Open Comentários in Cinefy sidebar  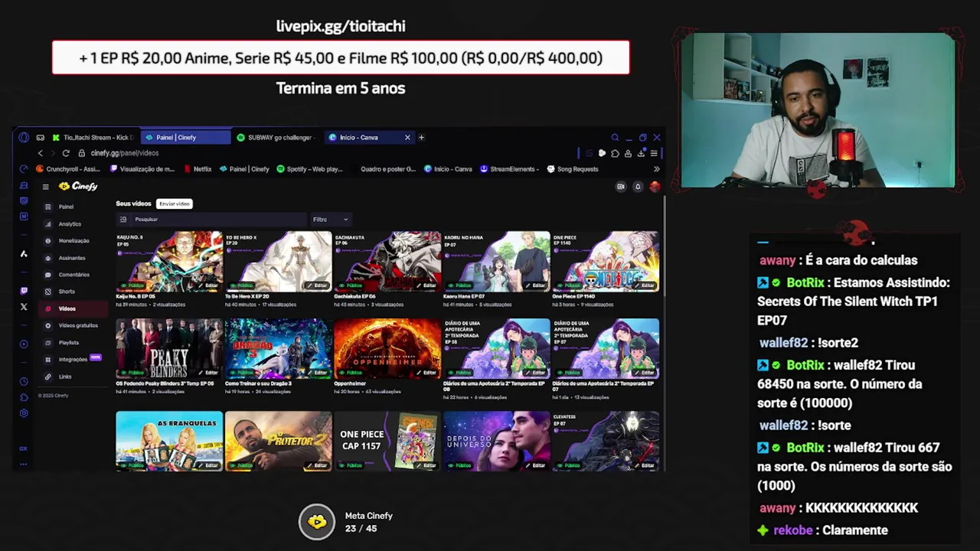click(x=73, y=275)
